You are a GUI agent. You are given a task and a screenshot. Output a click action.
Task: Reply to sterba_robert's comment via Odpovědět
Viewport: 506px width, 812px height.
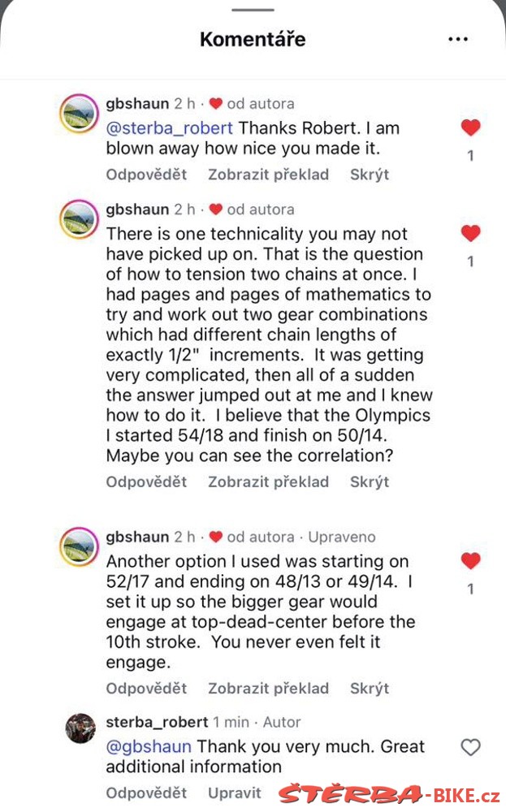[x=146, y=793]
